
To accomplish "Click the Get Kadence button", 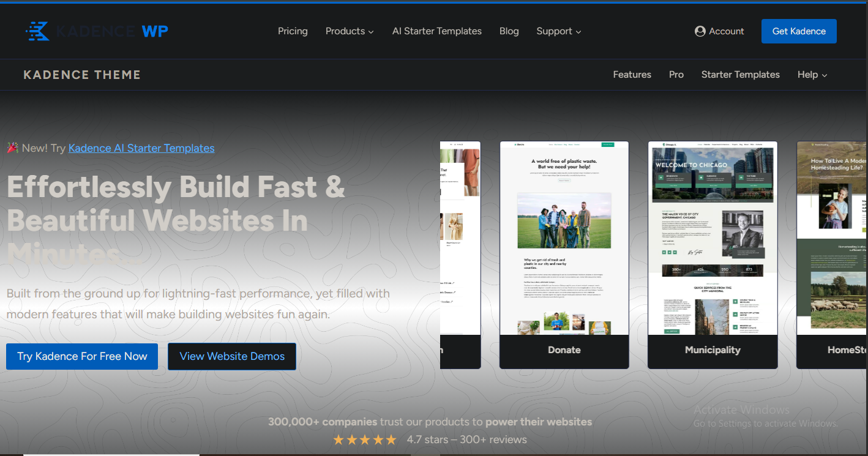I will [799, 31].
